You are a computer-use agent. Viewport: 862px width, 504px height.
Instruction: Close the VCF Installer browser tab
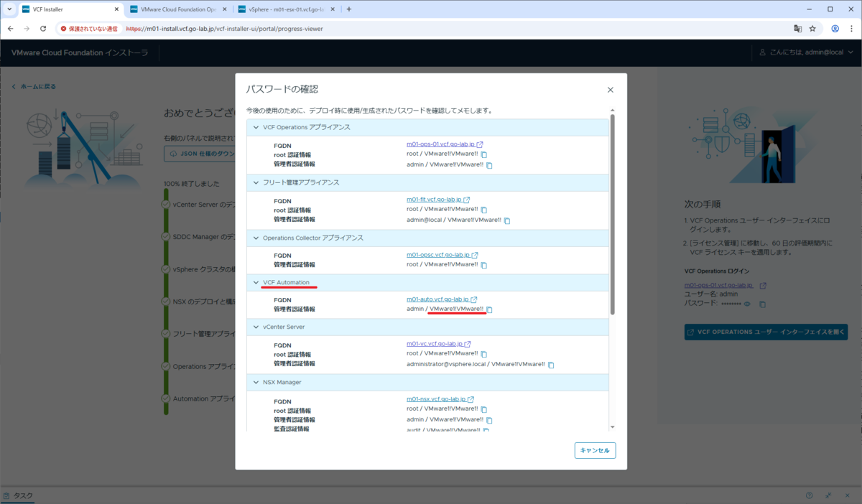click(x=116, y=9)
